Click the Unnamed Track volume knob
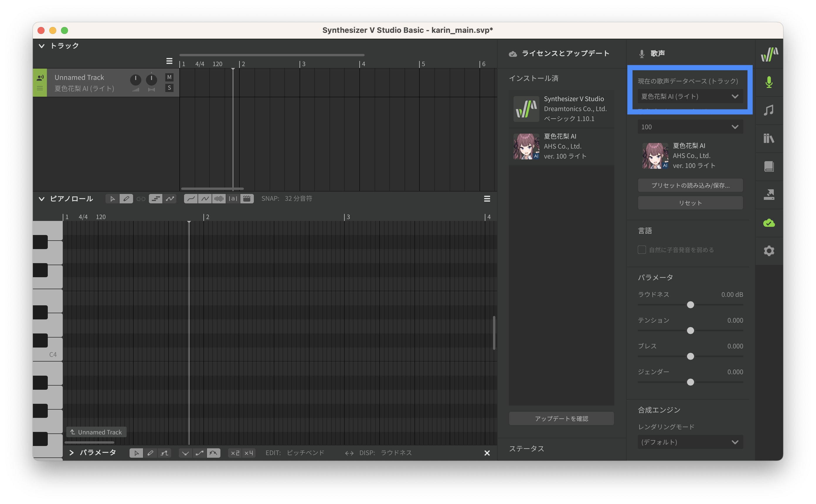 pos(135,80)
